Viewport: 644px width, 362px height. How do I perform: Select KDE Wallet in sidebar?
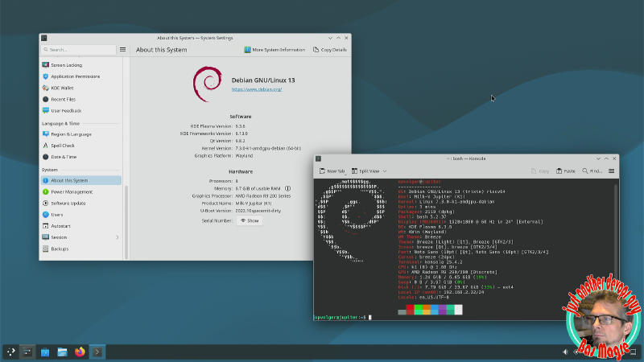pos(81,88)
